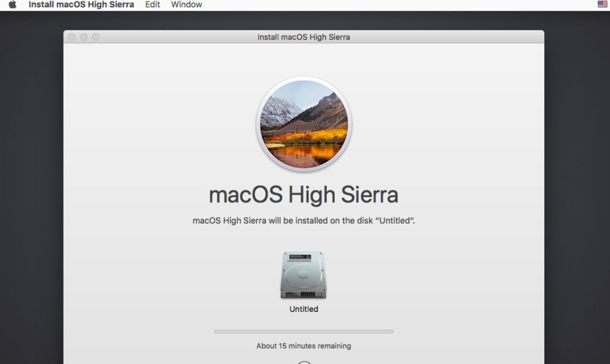
Task: Open the Window menu
Action: coord(186,4)
